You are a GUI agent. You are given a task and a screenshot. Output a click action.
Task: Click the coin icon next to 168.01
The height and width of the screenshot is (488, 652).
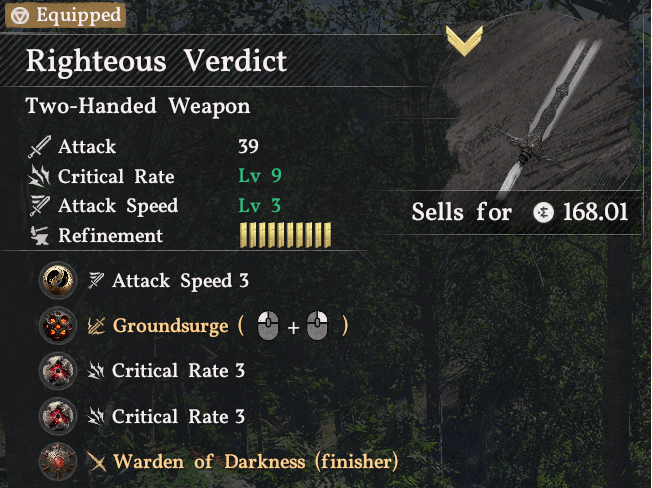click(x=543, y=212)
